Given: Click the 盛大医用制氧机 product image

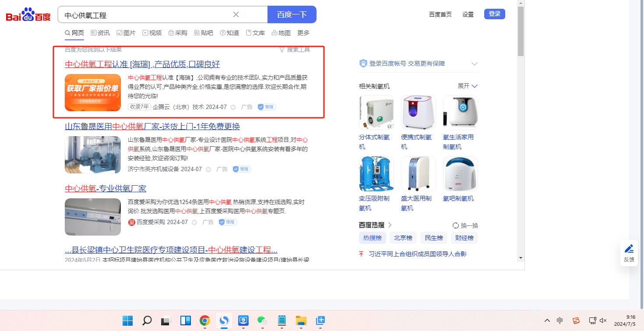Looking at the screenshot, I should click(x=419, y=174).
